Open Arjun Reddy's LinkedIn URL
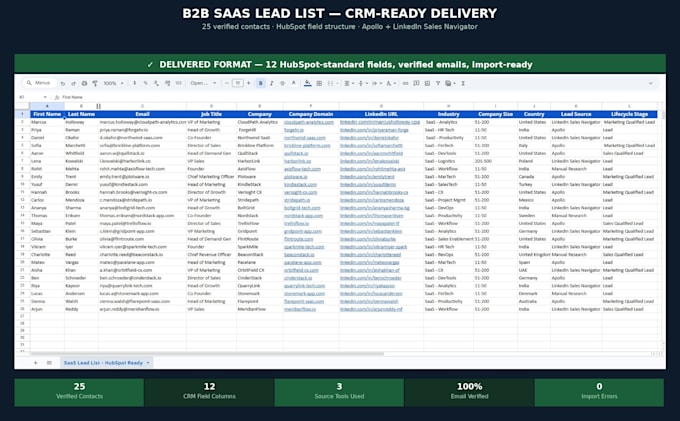Image resolution: width=680 pixels, height=421 pixels. point(371,309)
